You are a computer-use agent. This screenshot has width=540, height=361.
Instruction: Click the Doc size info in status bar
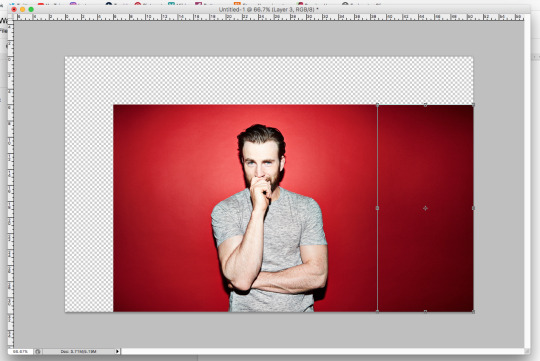(x=79, y=351)
